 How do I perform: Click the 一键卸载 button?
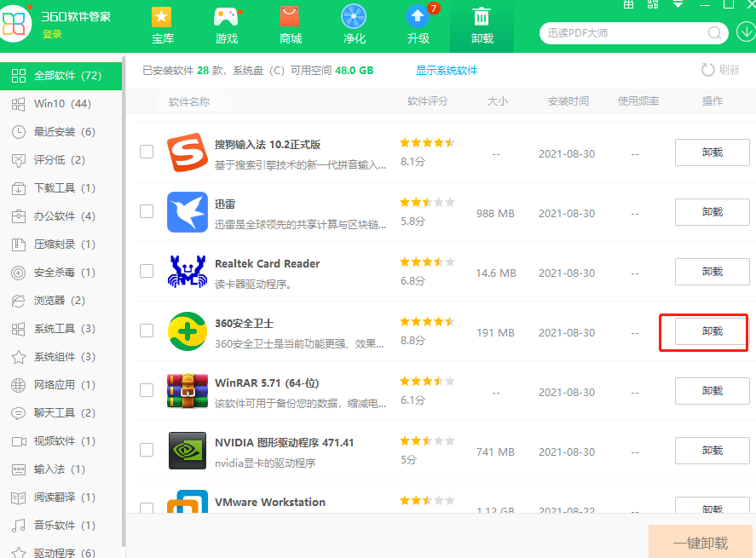click(x=701, y=542)
